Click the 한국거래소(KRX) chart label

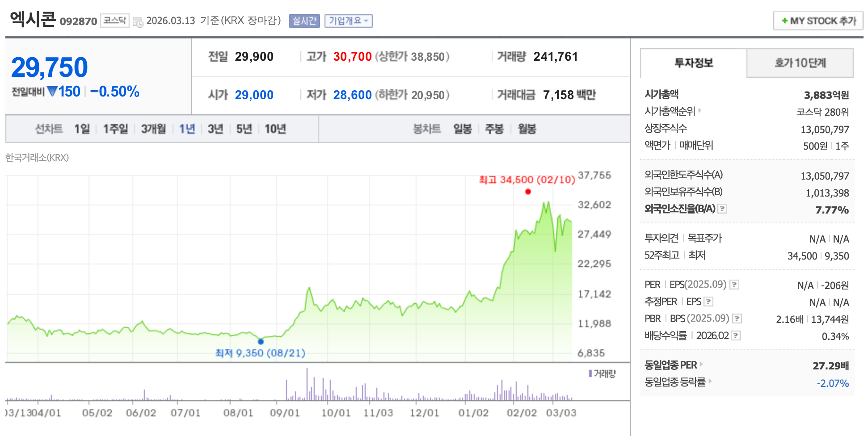37,158
